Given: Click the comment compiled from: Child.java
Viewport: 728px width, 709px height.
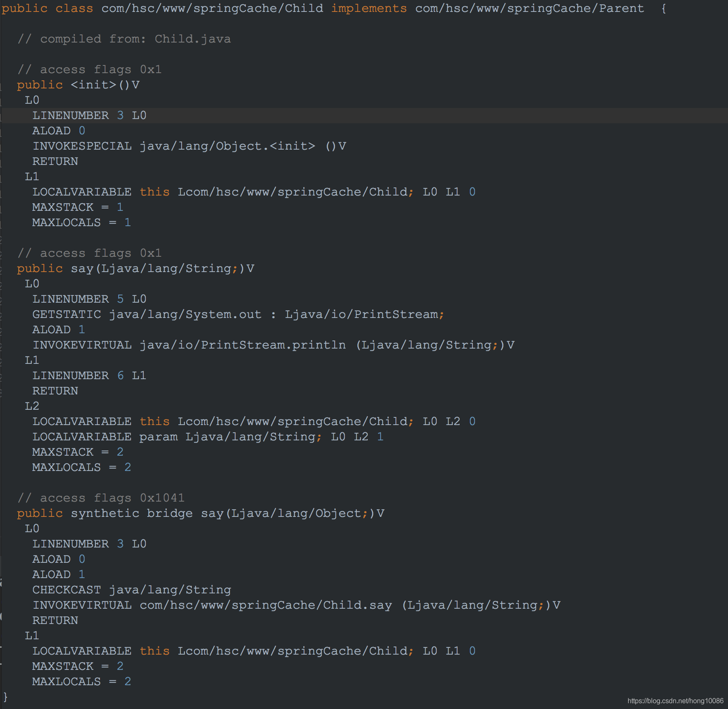Looking at the screenshot, I should point(124,39).
